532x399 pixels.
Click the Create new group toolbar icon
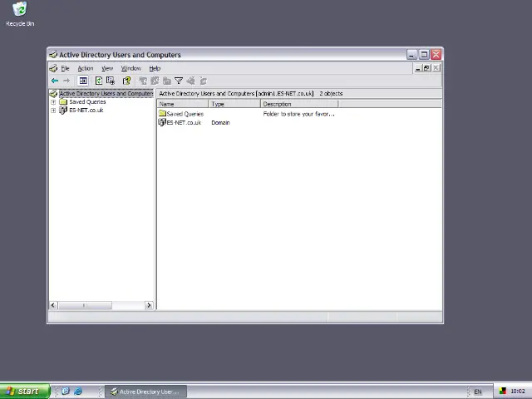click(x=155, y=81)
